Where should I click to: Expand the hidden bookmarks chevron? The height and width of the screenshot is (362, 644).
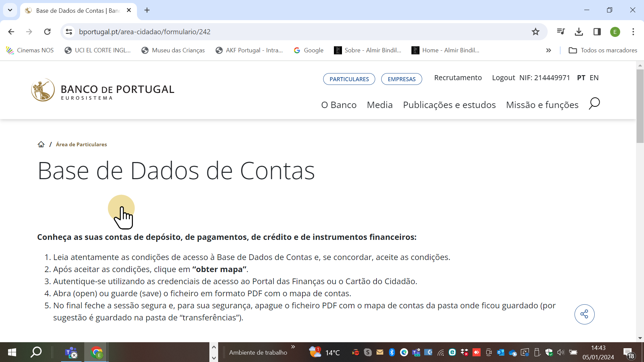[x=548, y=50]
